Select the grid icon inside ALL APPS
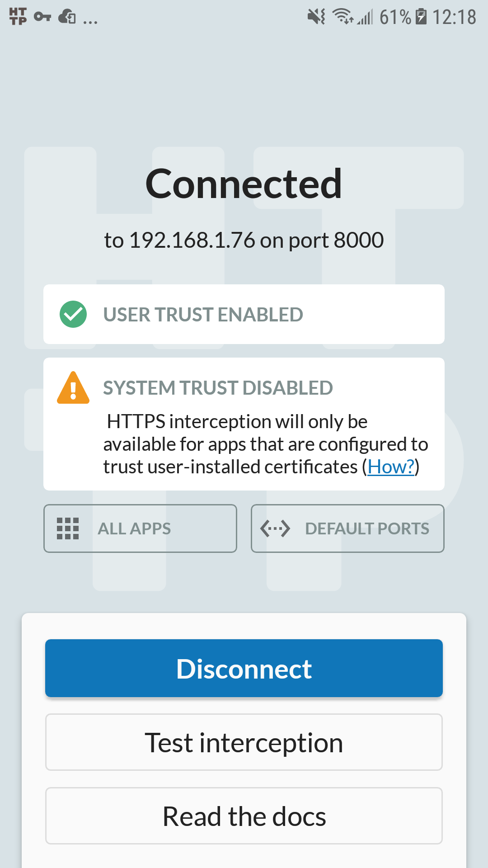 pos(68,528)
